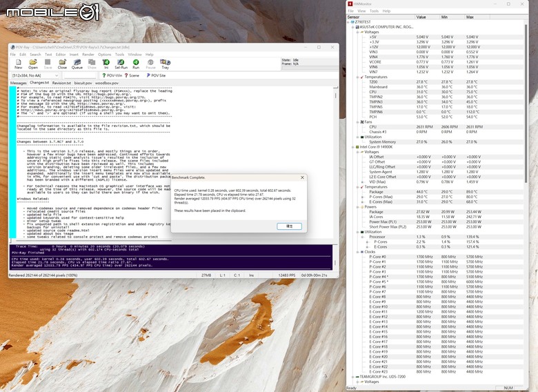Click the command line input field beside resolution
Screen dimensions: 538x392
[x=80, y=75]
